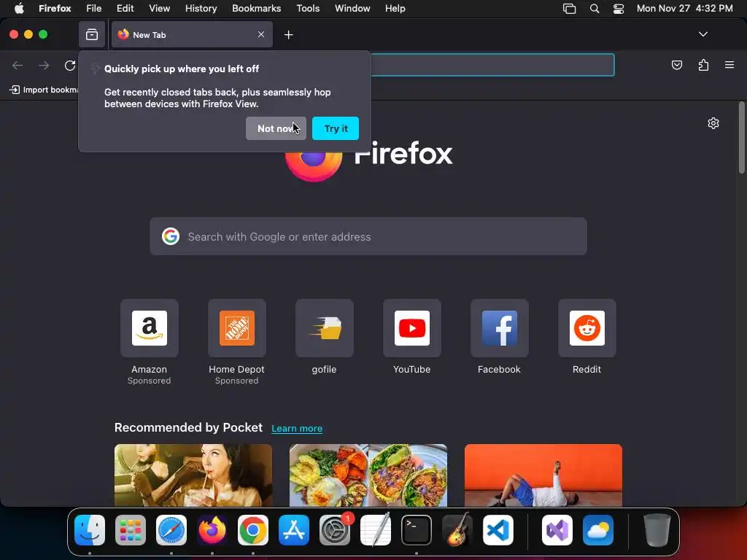The image size is (747, 560).
Task: Launch Safari from the Dock
Action: click(171, 530)
